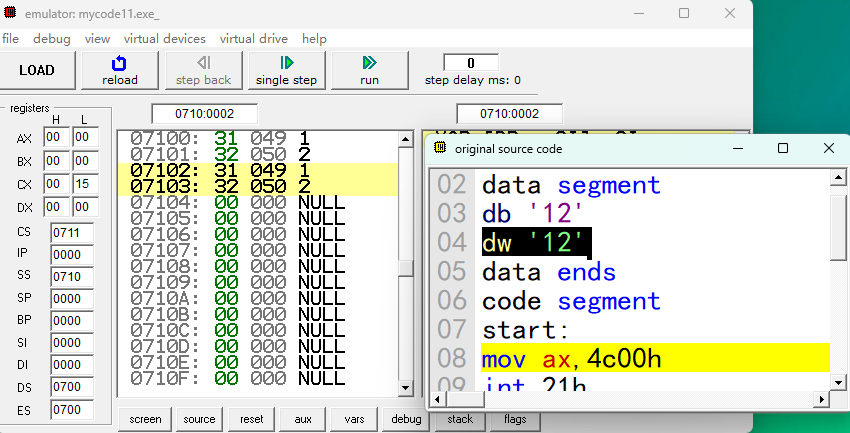Screen dimensions: 850x433
Task: Click the emulator window title icon
Action: [x=9, y=12]
